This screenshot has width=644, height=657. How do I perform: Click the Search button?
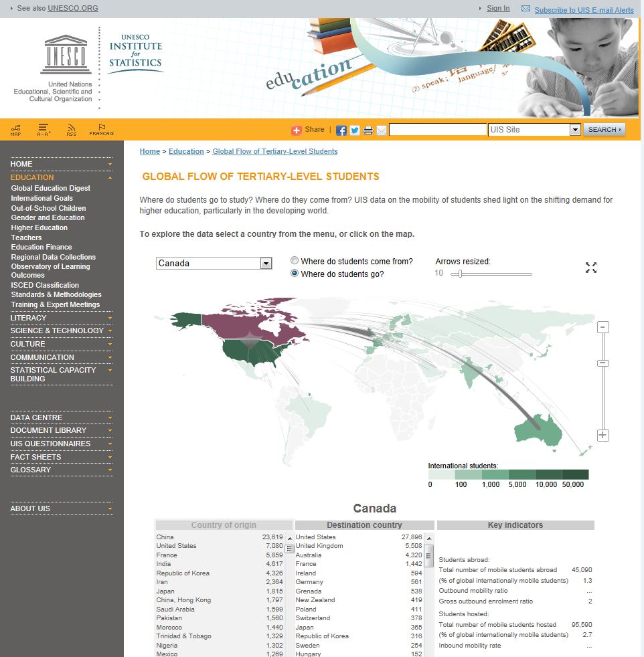[x=604, y=130]
